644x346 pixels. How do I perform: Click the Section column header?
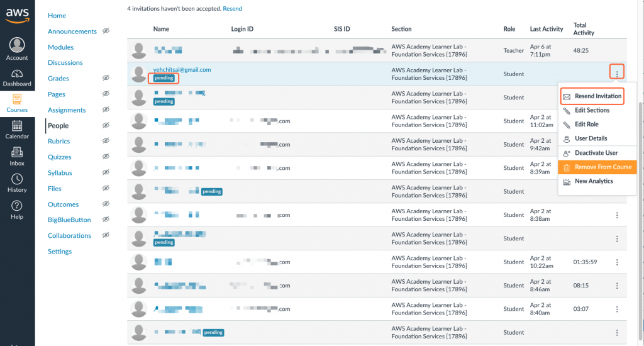401,29
